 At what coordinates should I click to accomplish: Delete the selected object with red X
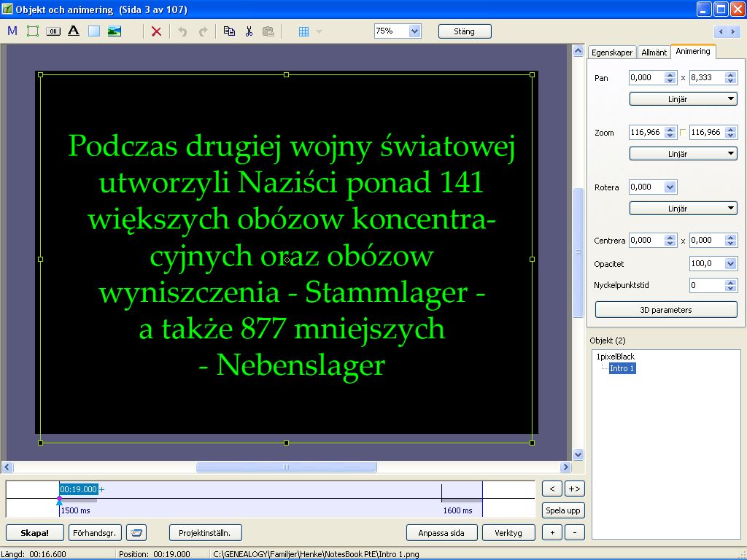tap(156, 31)
